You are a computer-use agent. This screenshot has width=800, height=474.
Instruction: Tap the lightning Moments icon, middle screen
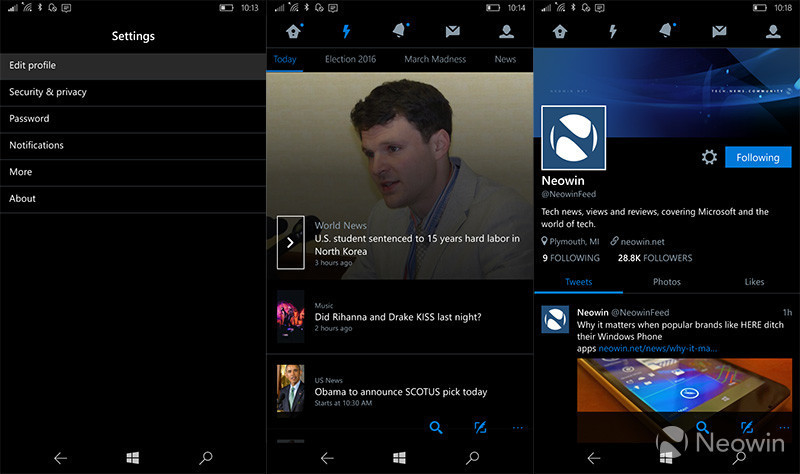click(346, 32)
